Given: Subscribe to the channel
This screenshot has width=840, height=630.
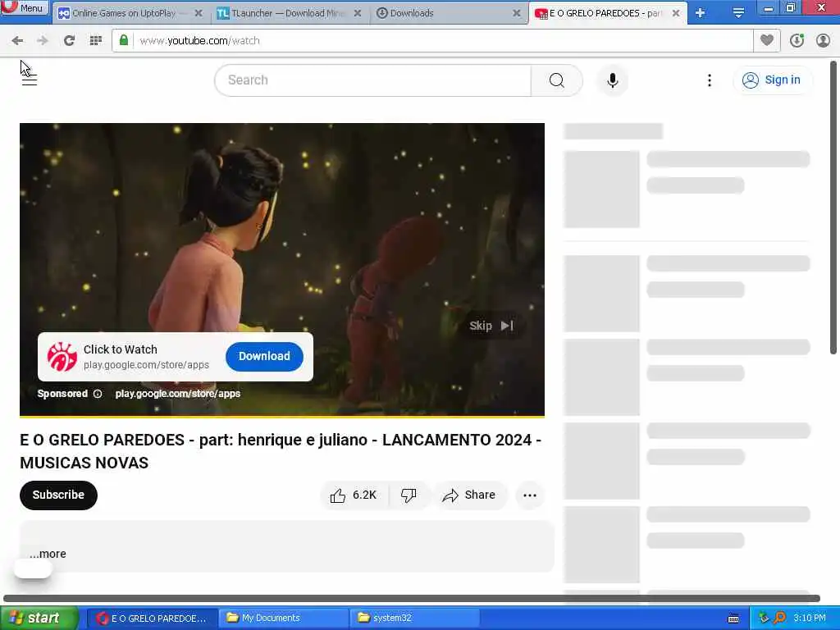Looking at the screenshot, I should pyautogui.click(x=58, y=495).
